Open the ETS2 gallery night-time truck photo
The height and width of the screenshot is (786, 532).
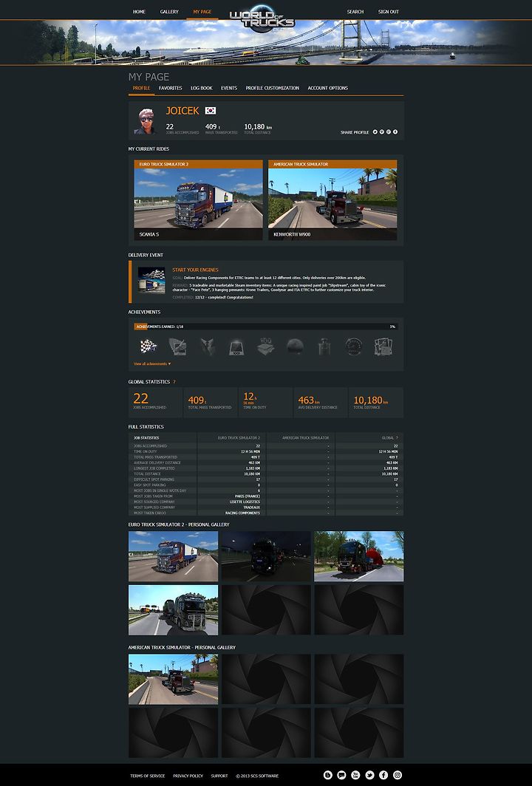[266, 556]
